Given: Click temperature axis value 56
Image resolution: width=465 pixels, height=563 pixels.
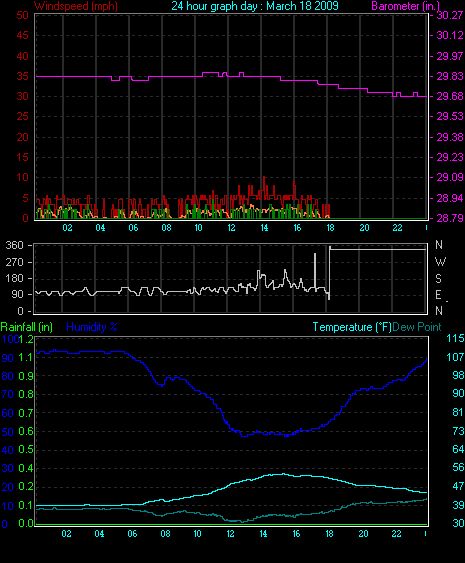Looking at the screenshot, I should tap(458, 467).
